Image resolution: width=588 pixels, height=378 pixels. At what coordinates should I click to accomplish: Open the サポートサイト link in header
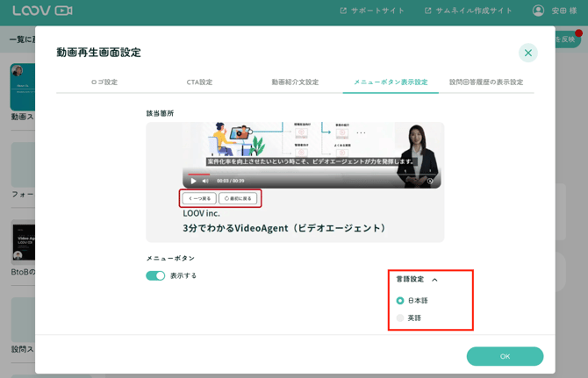[372, 11]
